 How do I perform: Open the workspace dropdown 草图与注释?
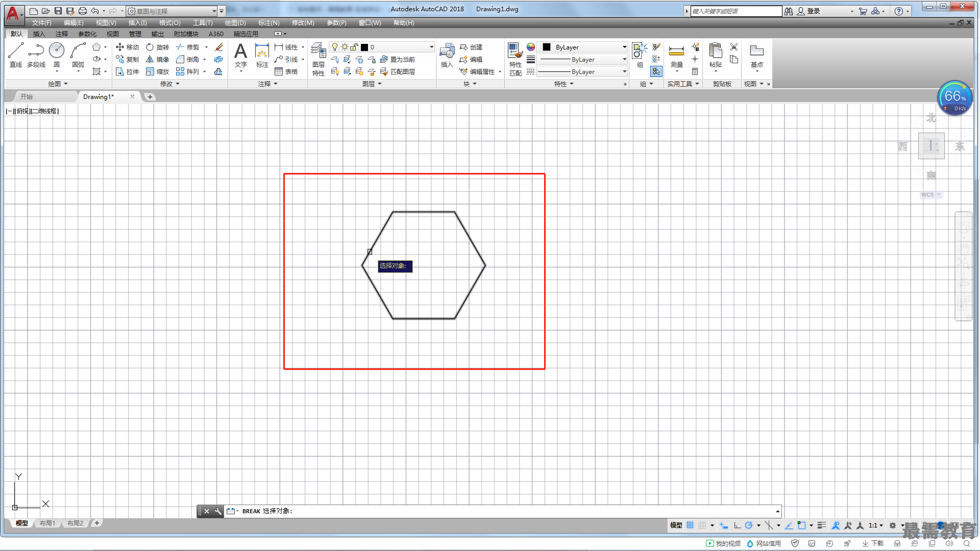coord(172,11)
